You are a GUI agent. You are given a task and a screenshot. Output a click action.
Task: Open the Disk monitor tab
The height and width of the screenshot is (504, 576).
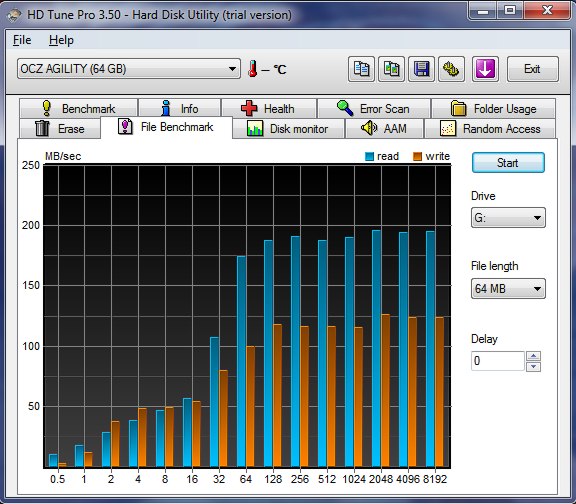(288, 129)
